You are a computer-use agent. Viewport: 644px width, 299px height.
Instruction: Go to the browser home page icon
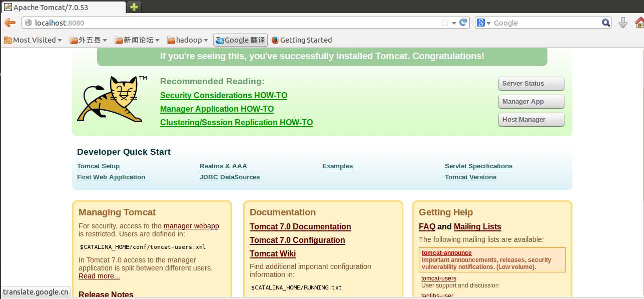[639, 23]
